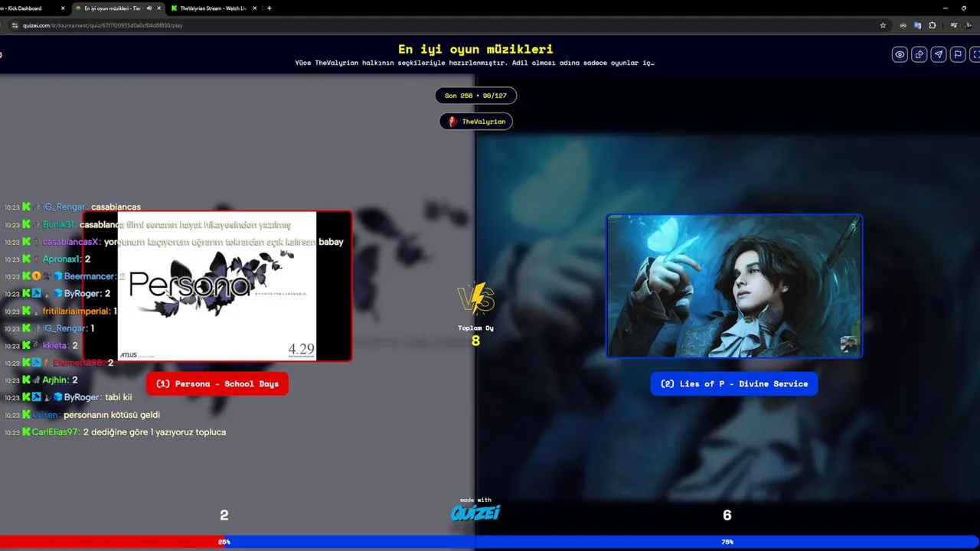Click chat username casablancasX
This screenshot has width=980, height=551.
click(x=71, y=242)
